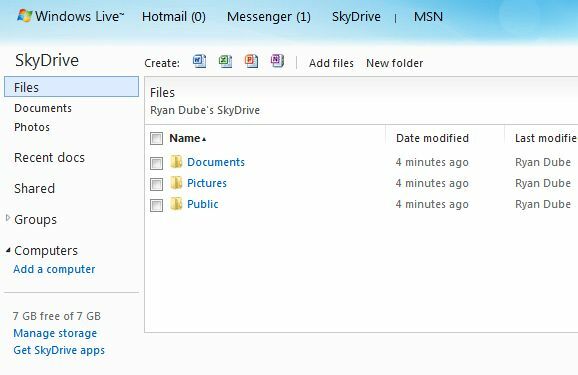Click "4 minutes ago" in the Pictures row
This screenshot has height=375, width=578.
pos(432,183)
